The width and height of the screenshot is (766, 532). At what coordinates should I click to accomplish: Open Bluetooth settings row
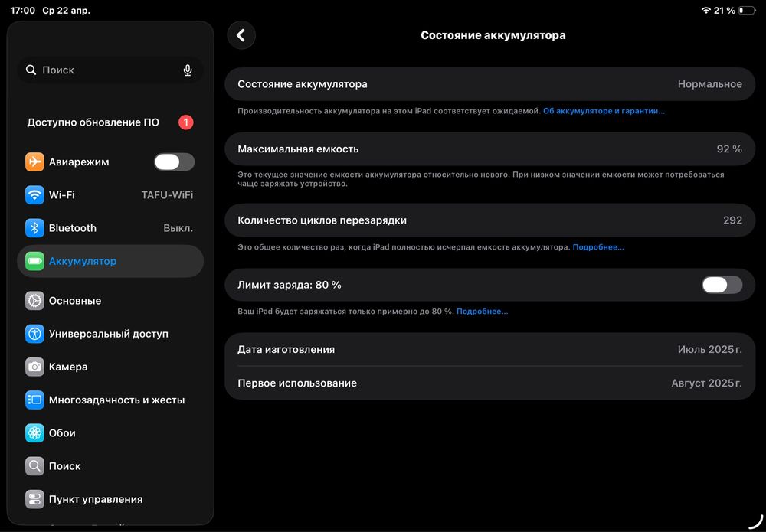110,228
